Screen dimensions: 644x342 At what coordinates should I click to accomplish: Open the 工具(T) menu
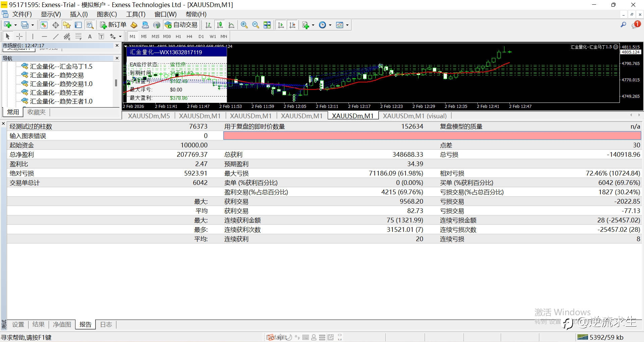tap(136, 14)
